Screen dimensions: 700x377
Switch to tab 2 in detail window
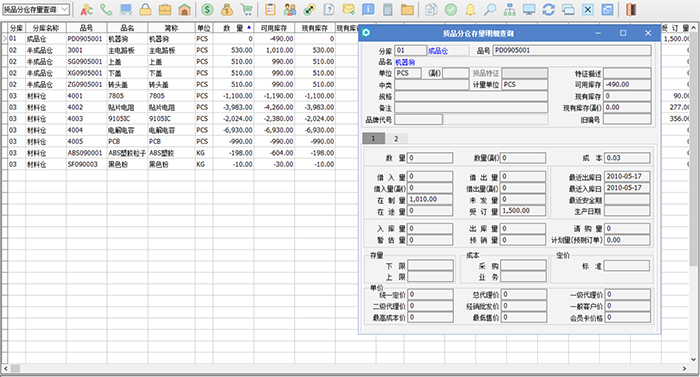tap(396, 138)
